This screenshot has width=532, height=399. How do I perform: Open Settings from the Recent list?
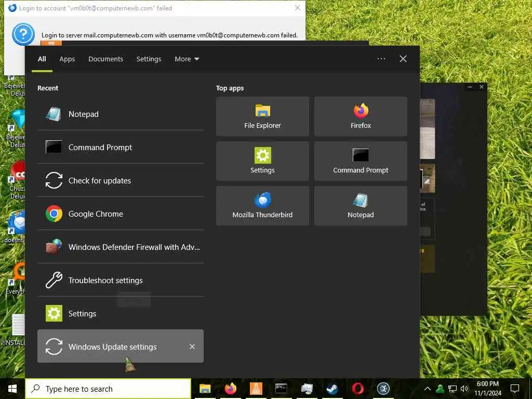(121, 313)
